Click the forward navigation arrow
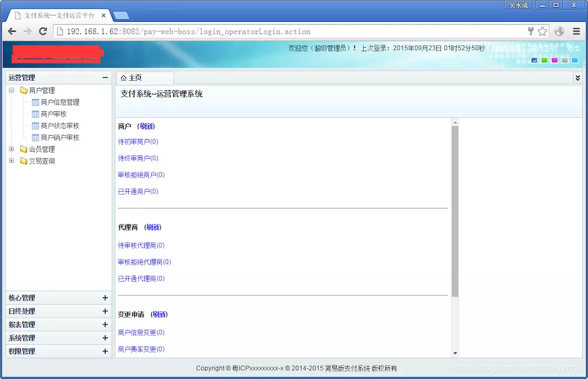This screenshot has height=379, width=588. coord(27,31)
